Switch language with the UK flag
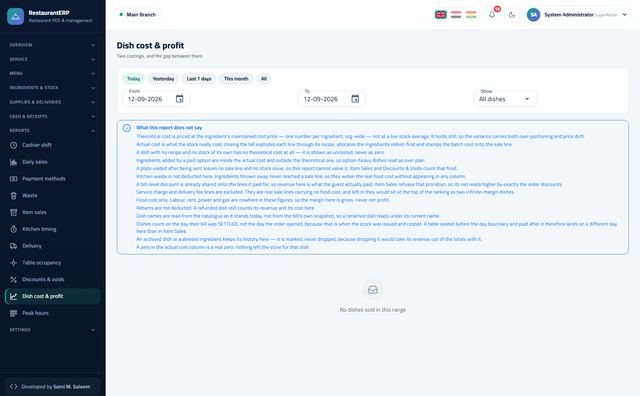 tap(440, 15)
